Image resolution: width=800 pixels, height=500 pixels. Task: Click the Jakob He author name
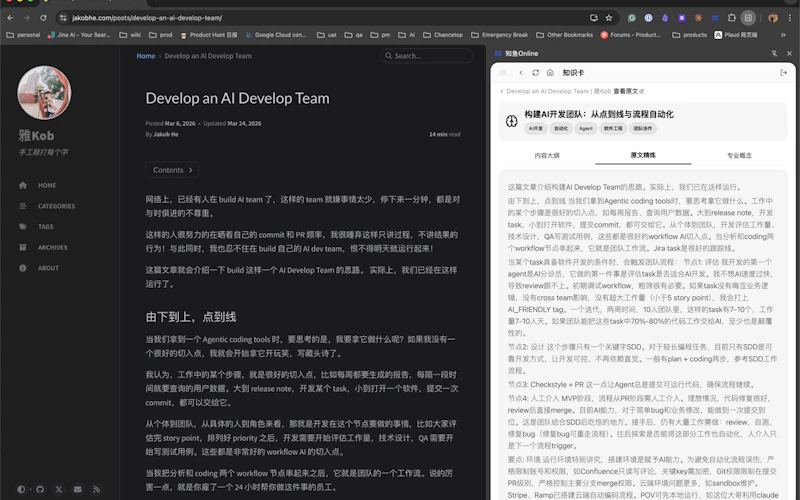coord(166,134)
